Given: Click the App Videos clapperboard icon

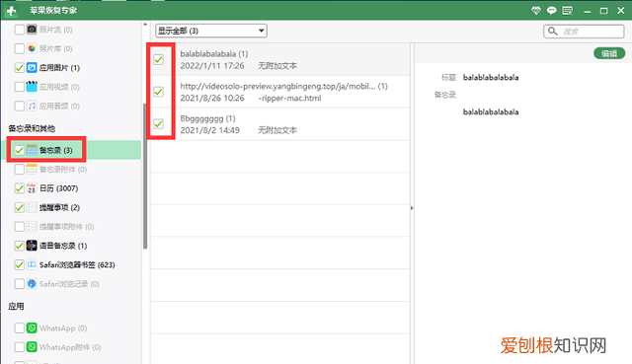Looking at the screenshot, I should tap(32, 87).
